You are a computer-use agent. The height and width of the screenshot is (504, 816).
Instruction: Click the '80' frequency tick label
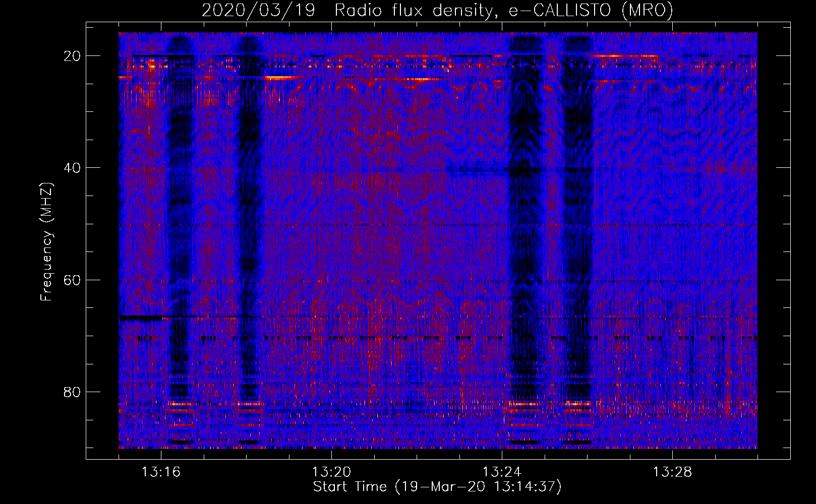[73, 392]
